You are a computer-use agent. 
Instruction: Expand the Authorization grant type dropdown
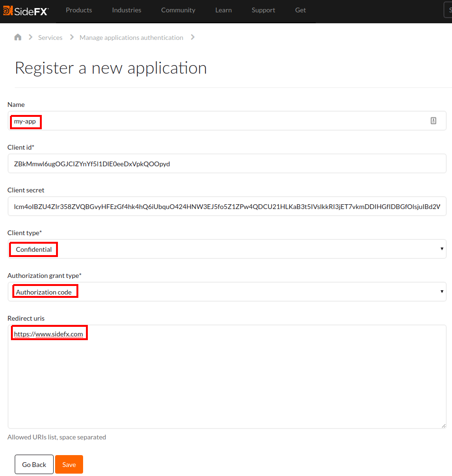[x=227, y=292]
